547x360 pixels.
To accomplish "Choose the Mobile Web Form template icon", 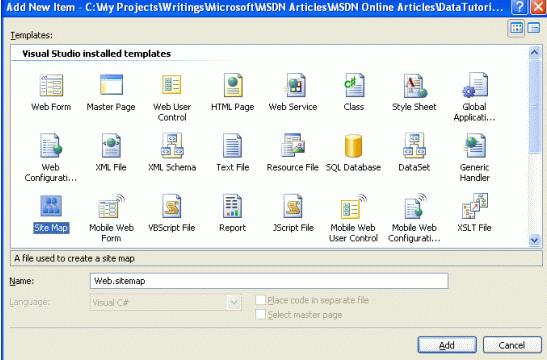I will point(112,206).
